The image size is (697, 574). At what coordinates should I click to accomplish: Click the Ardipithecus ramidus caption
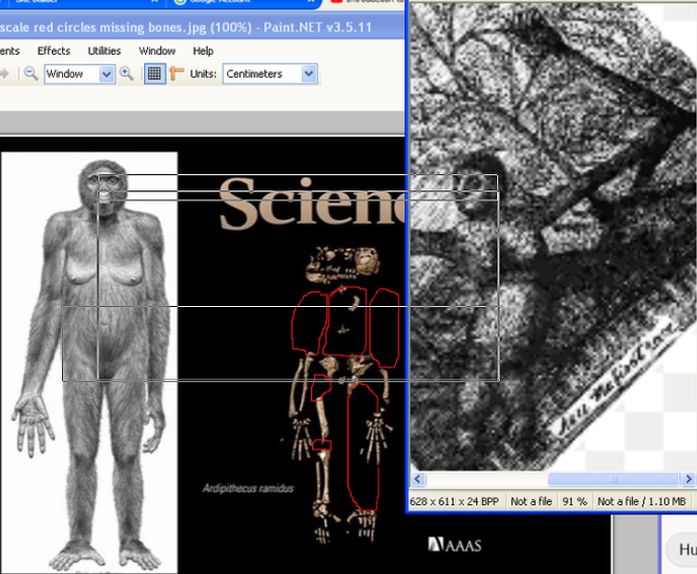248,488
